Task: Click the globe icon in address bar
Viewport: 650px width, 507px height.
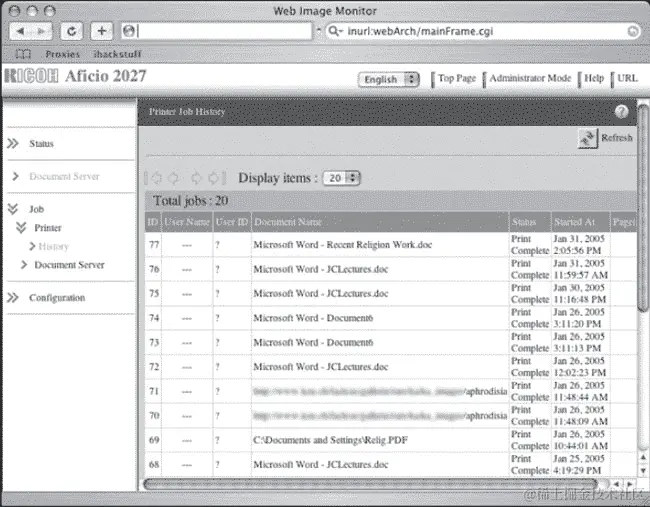Action: (x=129, y=31)
